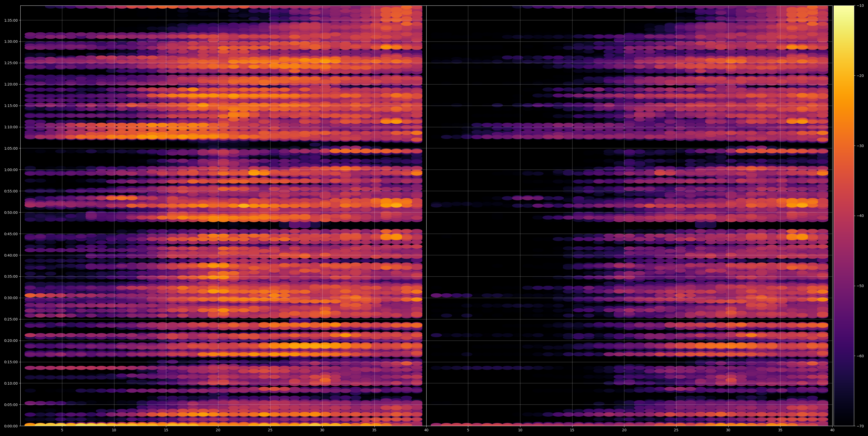Click x-axis label 35 of left heatmap

coord(374,430)
